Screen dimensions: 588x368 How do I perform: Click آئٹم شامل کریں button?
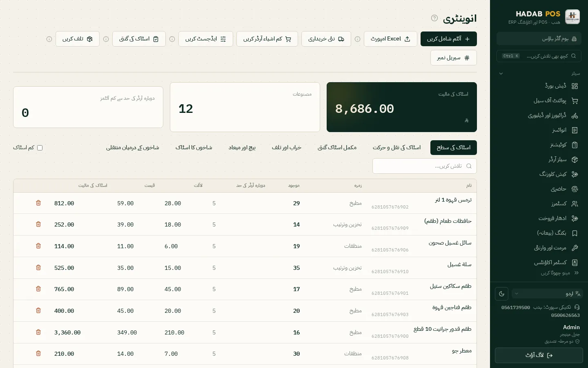449,39
